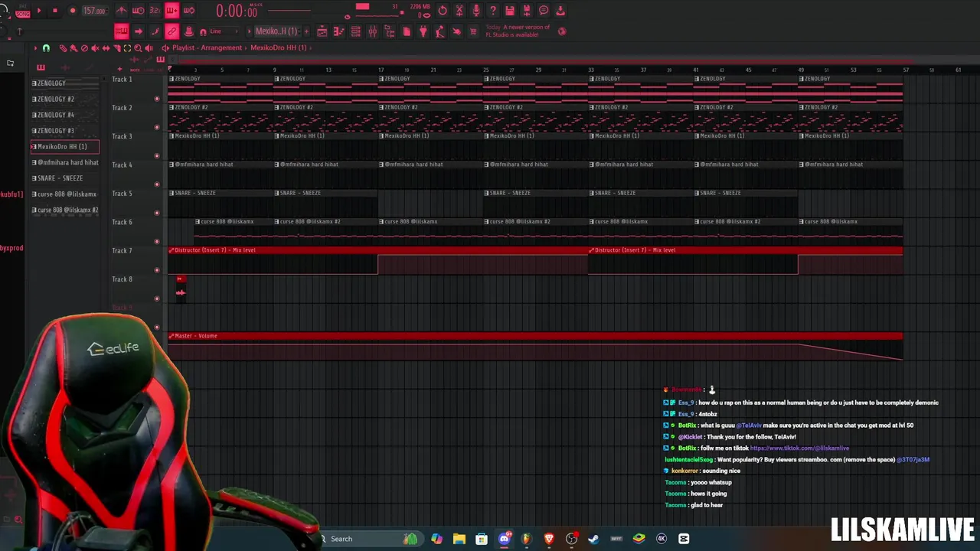
Task: Open plugin picker plug icon
Action: tap(423, 31)
